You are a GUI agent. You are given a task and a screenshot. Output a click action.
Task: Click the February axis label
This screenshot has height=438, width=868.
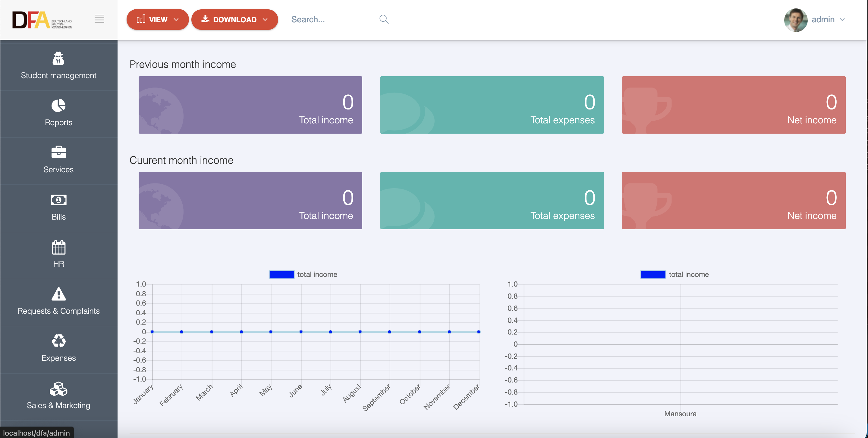[171, 395]
